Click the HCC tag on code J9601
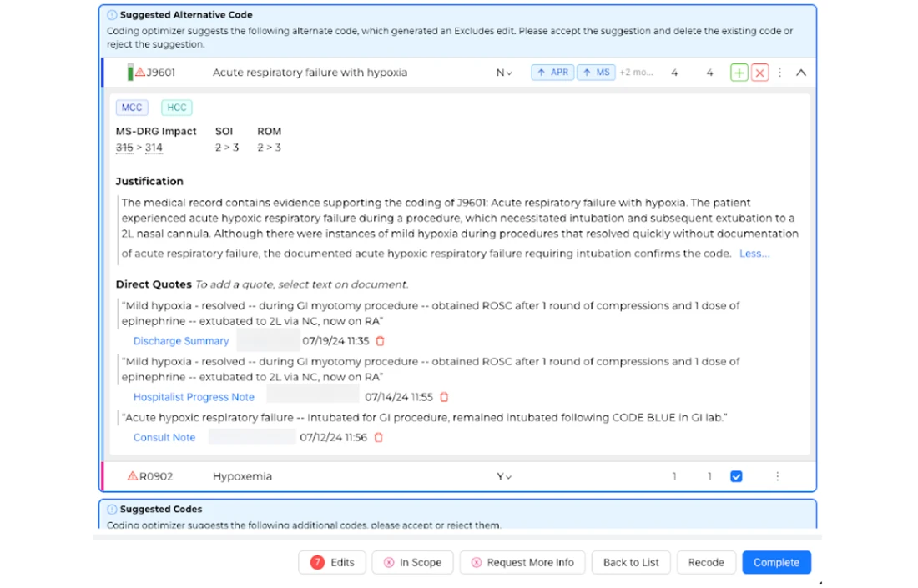The height and width of the screenshot is (588, 918). (x=176, y=108)
